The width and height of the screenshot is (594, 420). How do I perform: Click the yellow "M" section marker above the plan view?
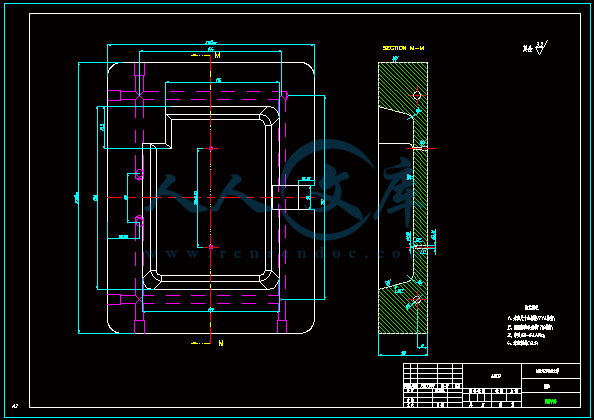point(217,55)
